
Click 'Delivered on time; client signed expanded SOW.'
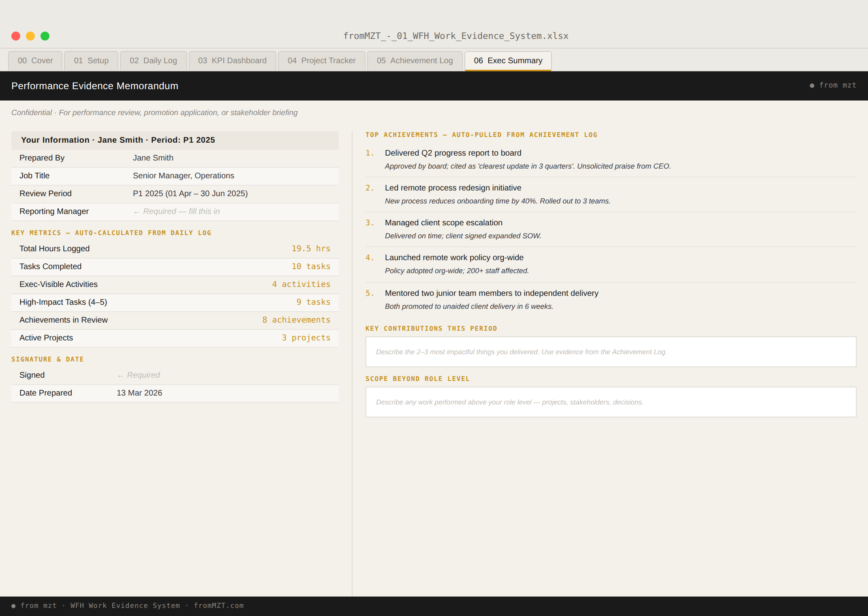(x=463, y=236)
